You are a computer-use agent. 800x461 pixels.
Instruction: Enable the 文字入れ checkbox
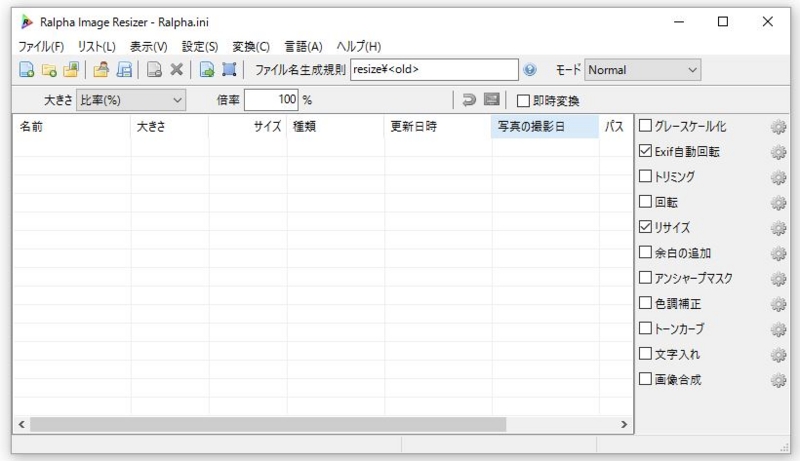click(x=645, y=353)
